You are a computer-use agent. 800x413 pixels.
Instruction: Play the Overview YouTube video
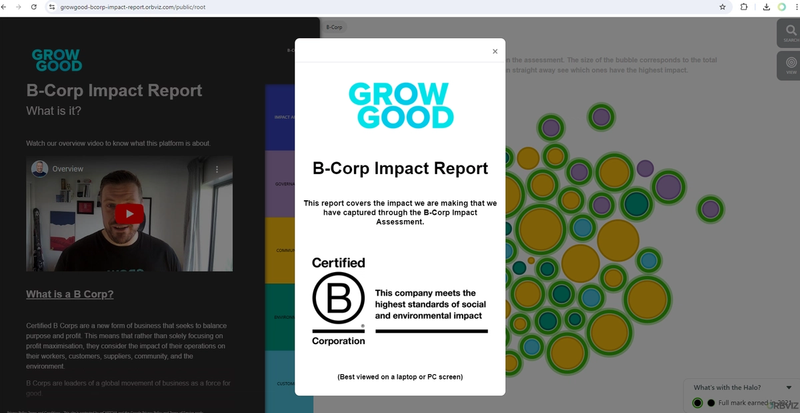pyautogui.click(x=129, y=214)
